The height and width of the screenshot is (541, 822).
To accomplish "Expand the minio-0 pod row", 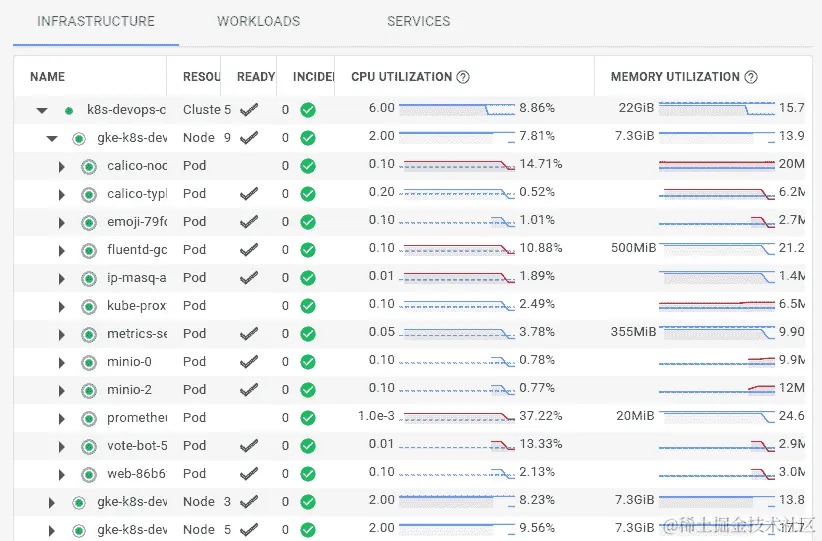I will click(x=61, y=363).
